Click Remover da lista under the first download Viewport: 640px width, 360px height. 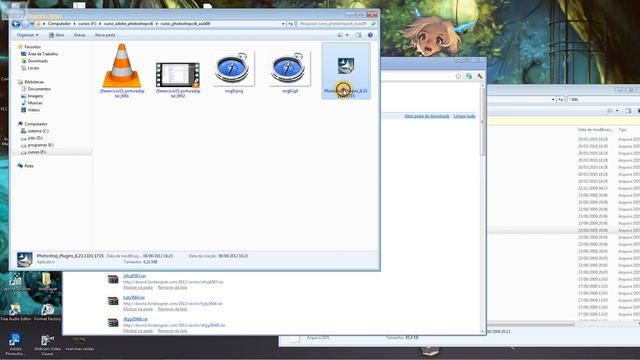[172, 287]
